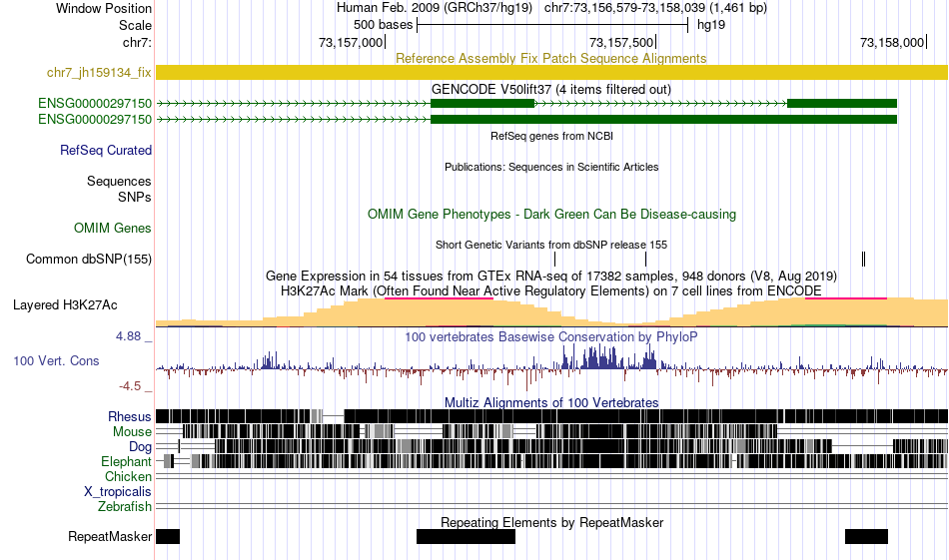The image size is (949, 560).
Task: Select the second ENSG00000297150 transcript label
Action: tap(95, 119)
